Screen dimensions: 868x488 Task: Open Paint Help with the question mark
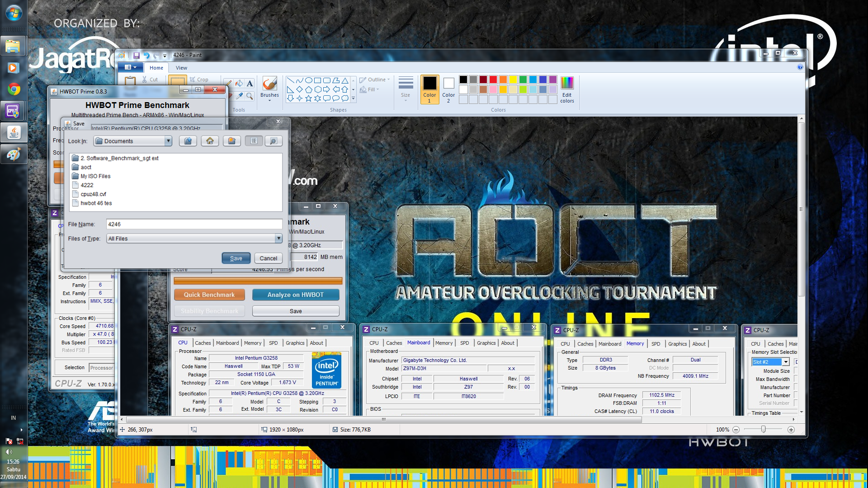(800, 67)
